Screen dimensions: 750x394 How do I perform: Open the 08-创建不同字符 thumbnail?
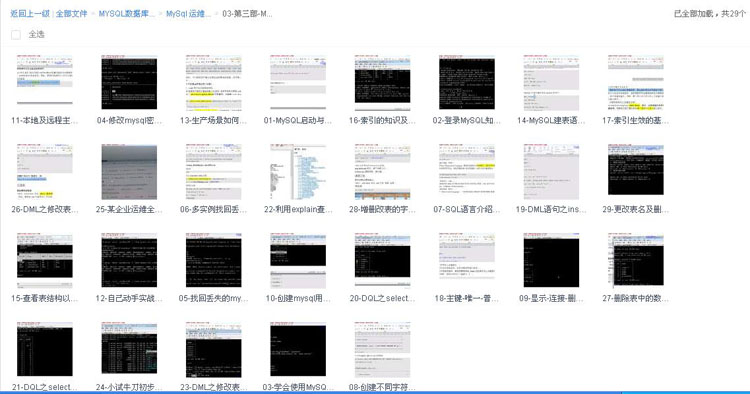382,350
